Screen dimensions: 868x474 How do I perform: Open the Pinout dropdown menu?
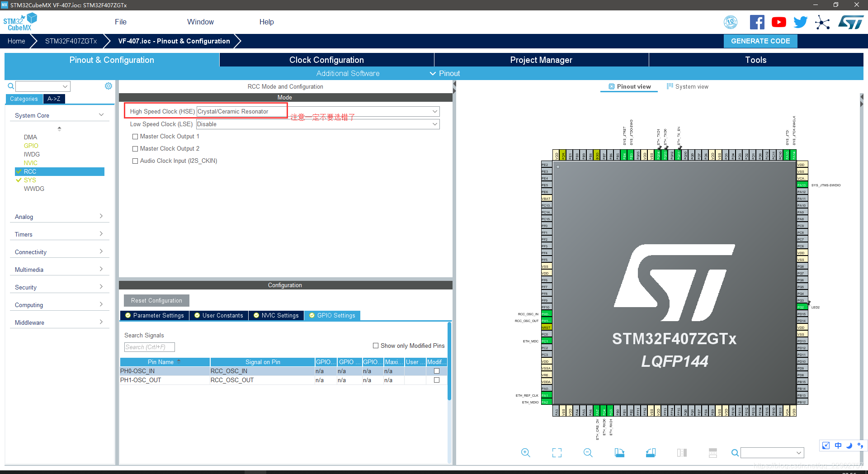(445, 73)
